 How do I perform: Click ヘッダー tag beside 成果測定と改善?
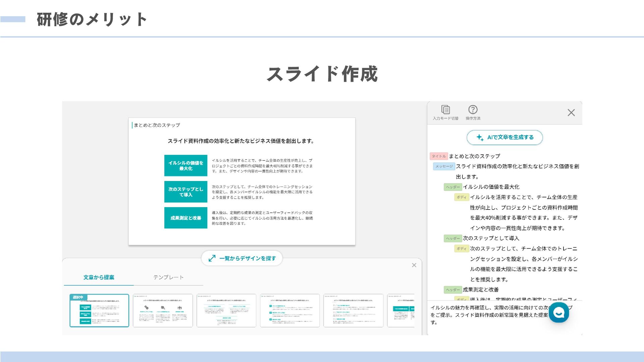point(453,290)
